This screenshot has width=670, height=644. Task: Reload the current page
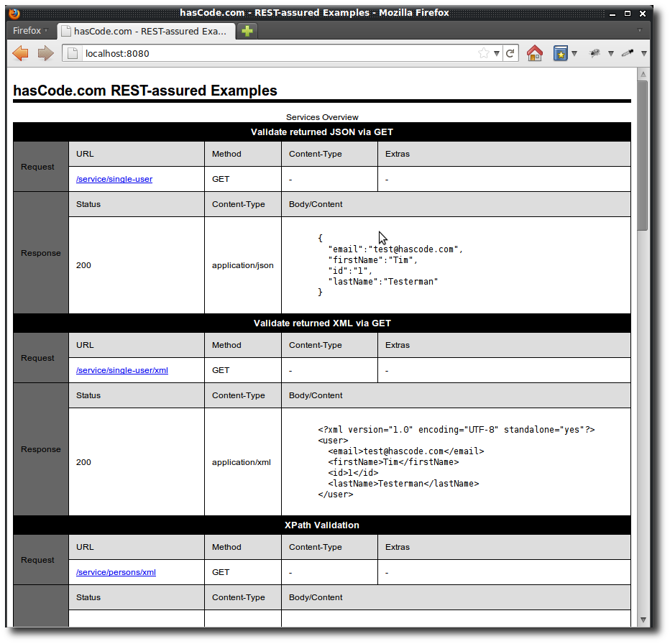point(510,52)
